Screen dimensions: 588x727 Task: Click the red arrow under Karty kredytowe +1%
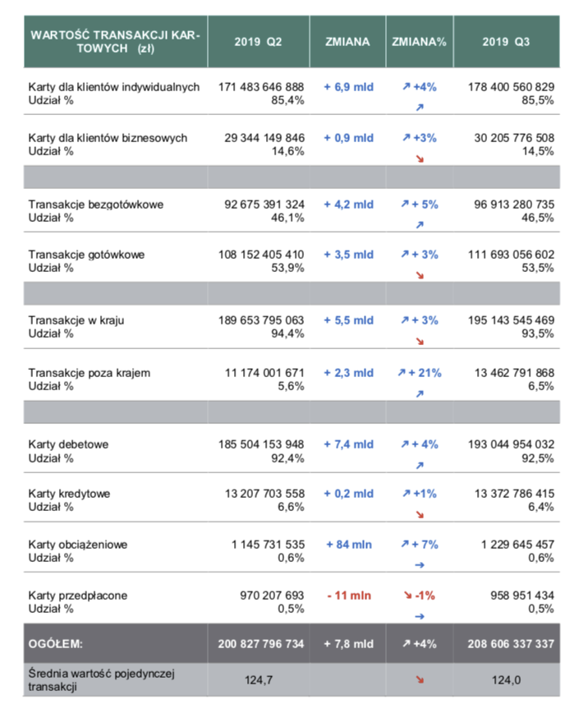420,514
